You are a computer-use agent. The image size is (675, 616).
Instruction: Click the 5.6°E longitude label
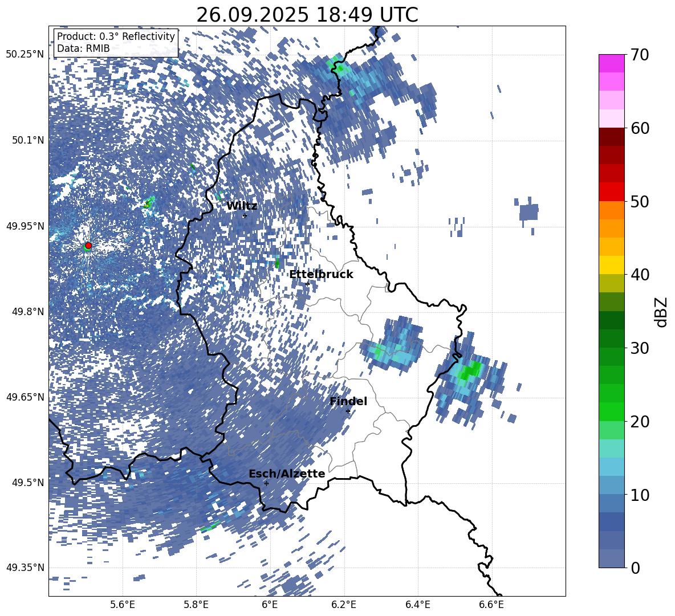point(122,605)
